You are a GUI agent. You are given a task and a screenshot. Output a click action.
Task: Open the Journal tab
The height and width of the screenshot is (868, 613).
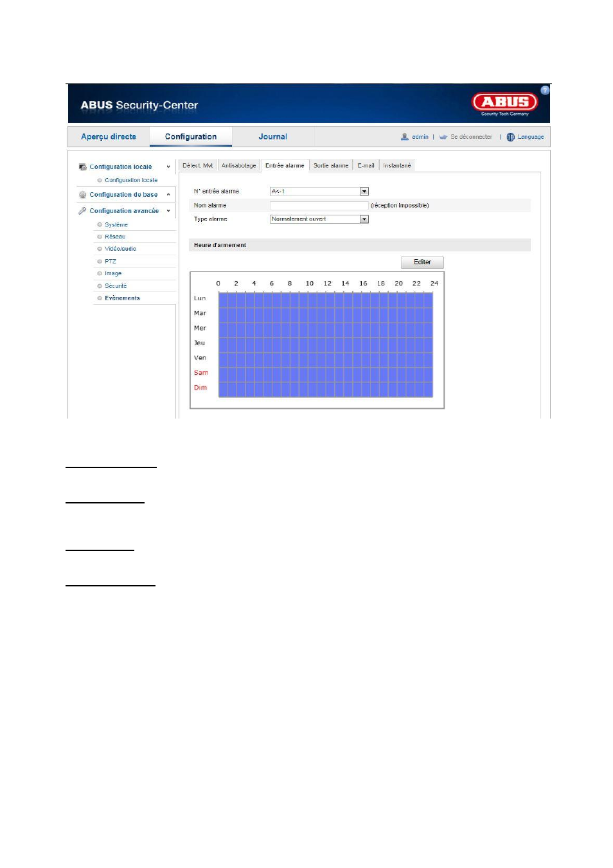click(273, 136)
